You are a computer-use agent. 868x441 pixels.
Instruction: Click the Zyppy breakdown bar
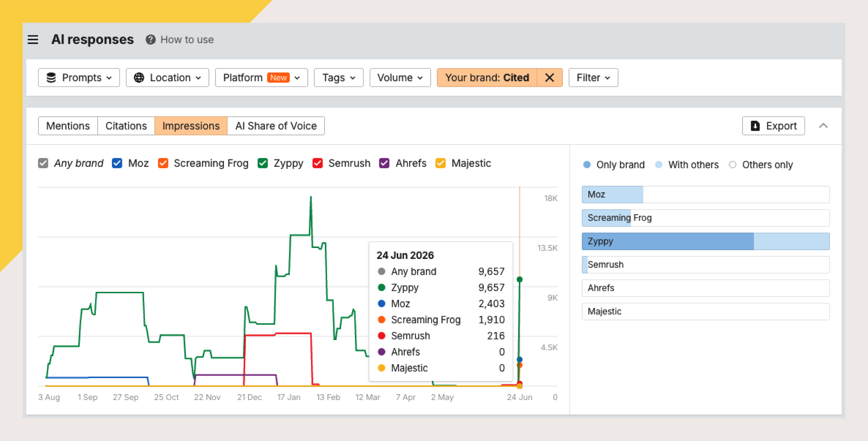pyautogui.click(x=706, y=241)
